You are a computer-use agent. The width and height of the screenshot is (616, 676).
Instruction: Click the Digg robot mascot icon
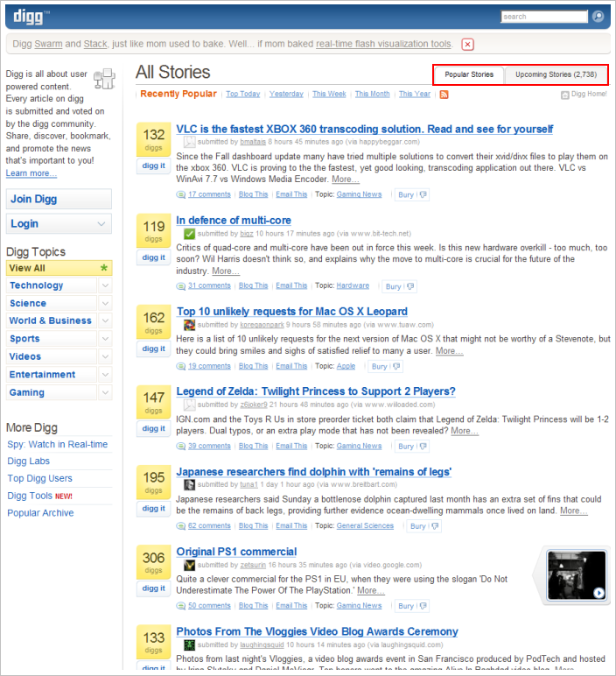tap(105, 80)
